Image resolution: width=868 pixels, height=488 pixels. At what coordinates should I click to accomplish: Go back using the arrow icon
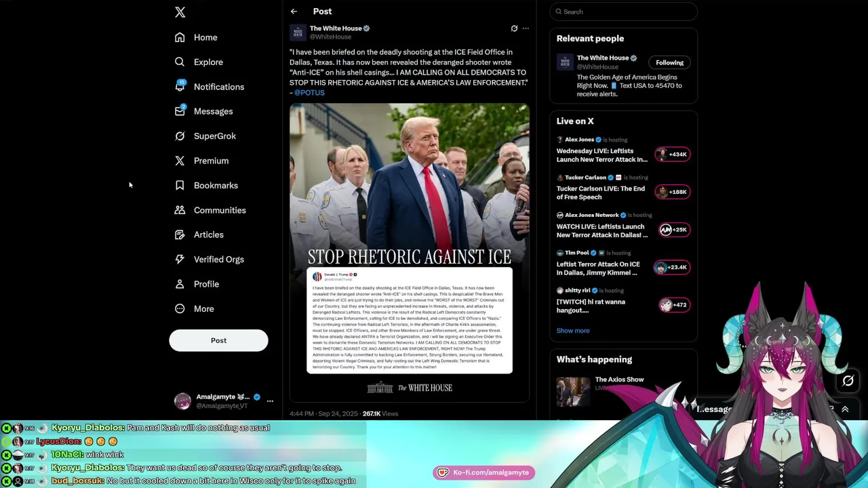pyautogui.click(x=294, y=12)
